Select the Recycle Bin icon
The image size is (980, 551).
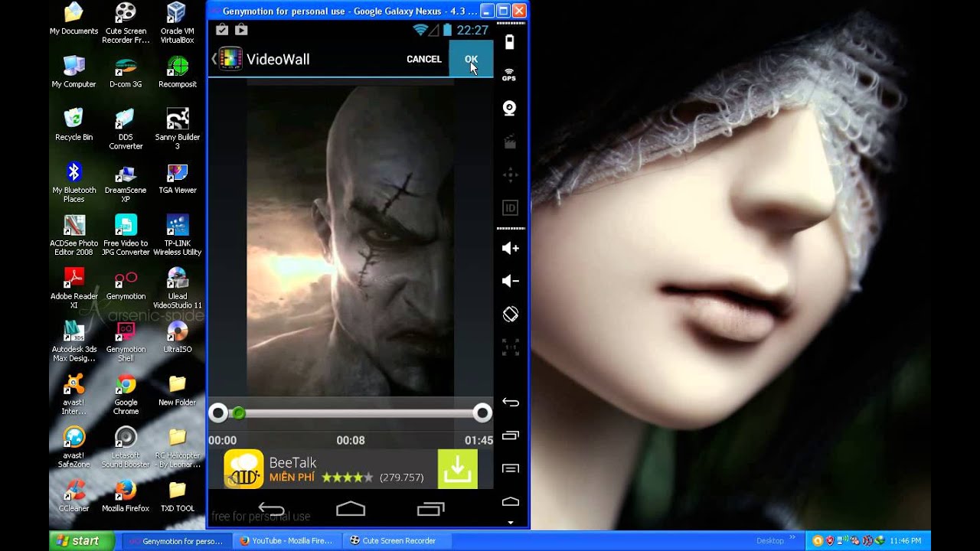(73, 124)
